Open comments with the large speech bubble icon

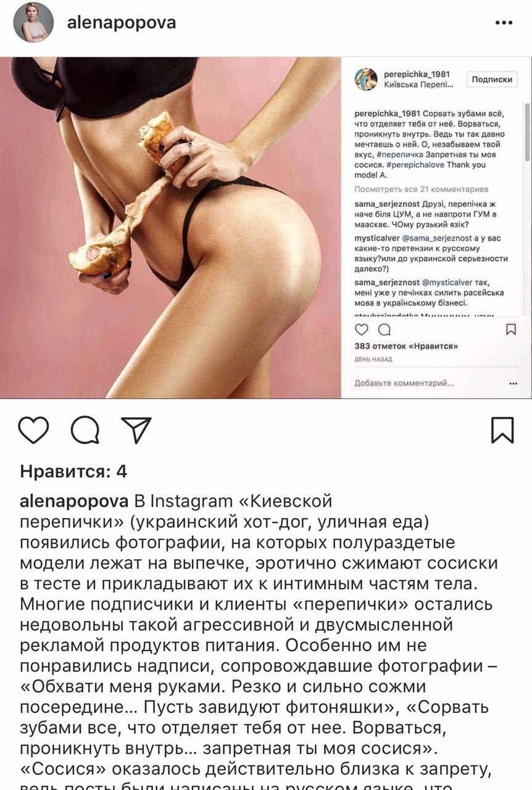coord(85,430)
